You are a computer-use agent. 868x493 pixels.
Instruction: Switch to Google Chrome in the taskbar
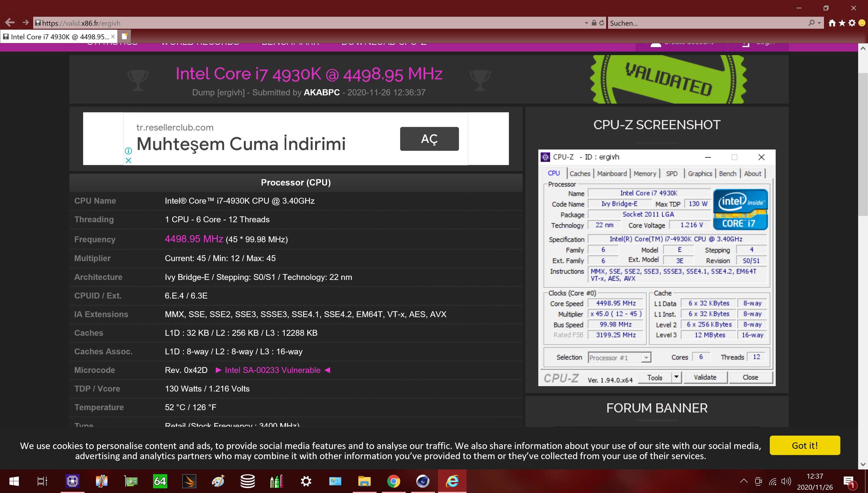click(393, 481)
